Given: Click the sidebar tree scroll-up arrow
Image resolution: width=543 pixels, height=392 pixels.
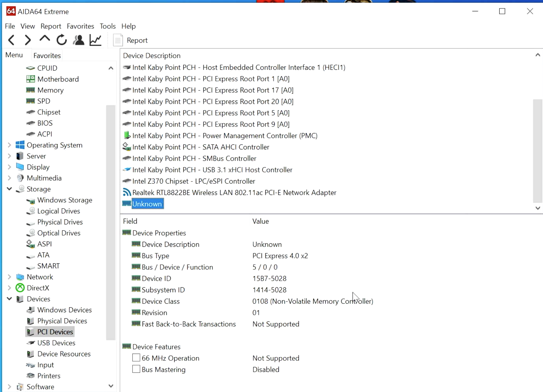Looking at the screenshot, I should 111,68.
